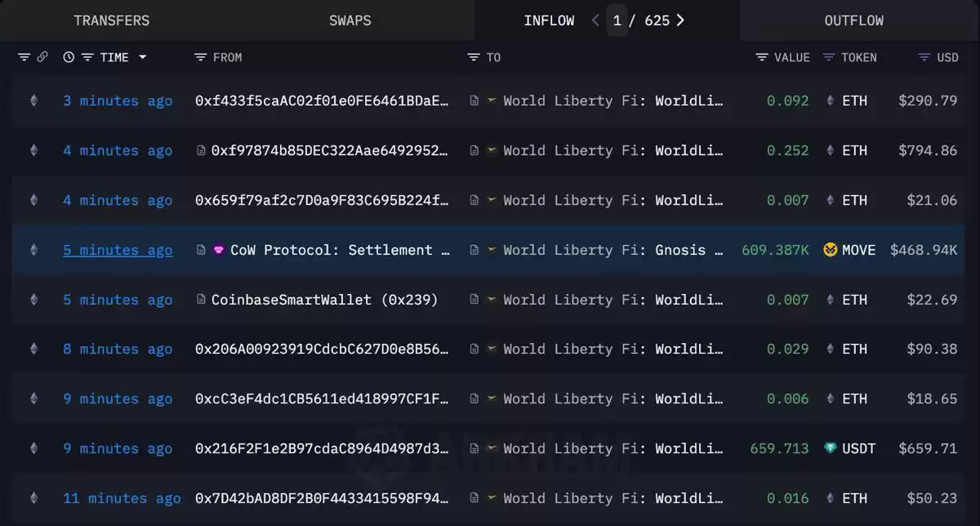Click the Ethereum chain icon on the $659.71 row
The width and height of the screenshot is (980, 526).
click(33, 448)
